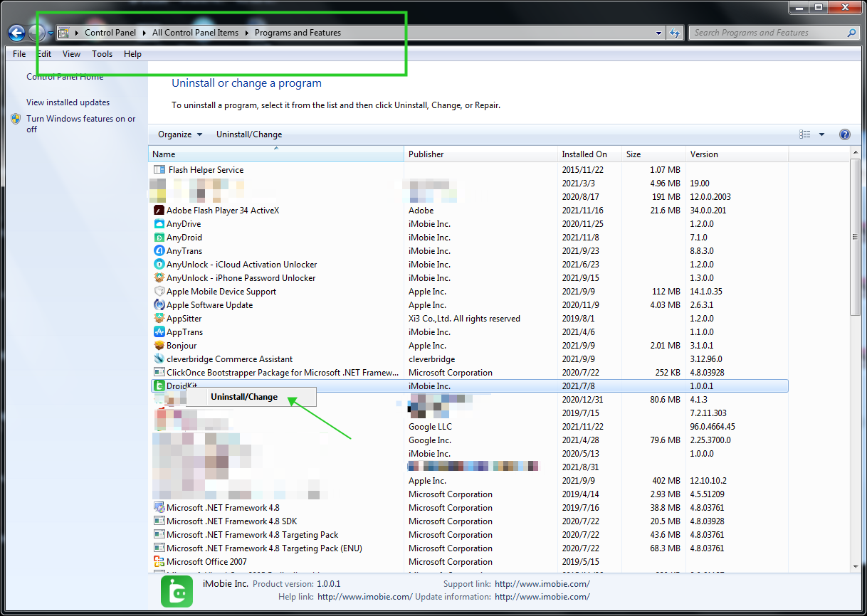Expand arrow after All Control Panel Items
Screen dimensions: 867x616
(247, 33)
